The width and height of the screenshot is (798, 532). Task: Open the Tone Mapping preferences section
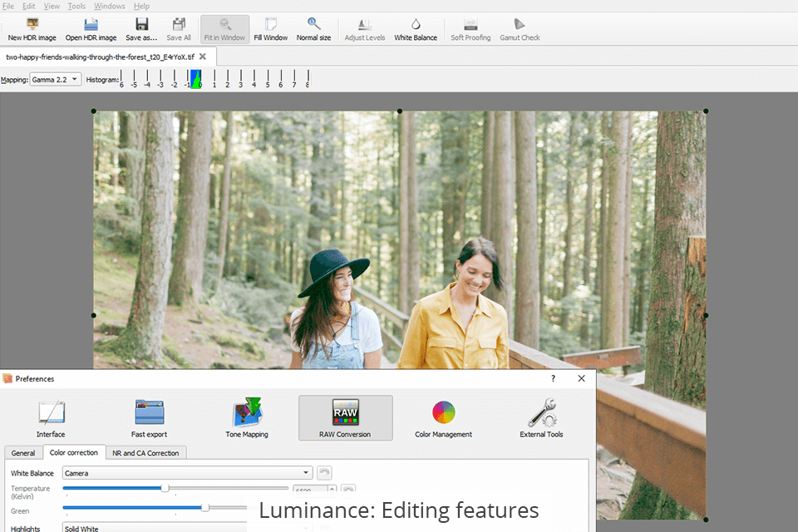[x=247, y=418]
